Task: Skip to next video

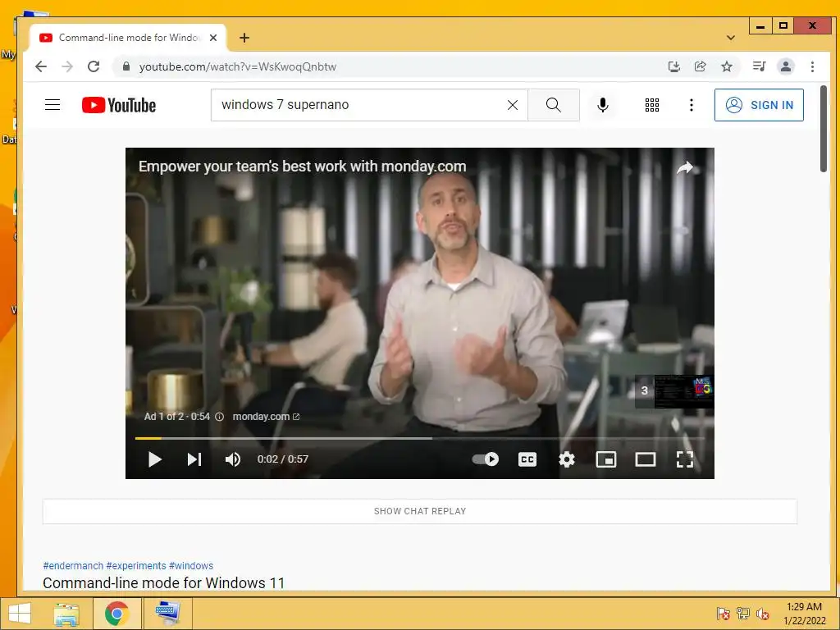Action: [x=194, y=459]
